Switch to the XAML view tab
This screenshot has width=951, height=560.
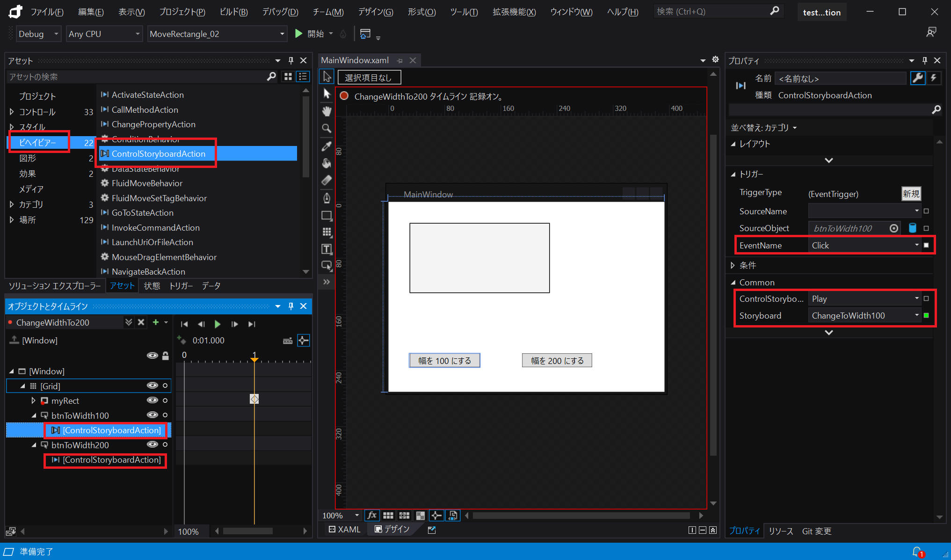(344, 529)
